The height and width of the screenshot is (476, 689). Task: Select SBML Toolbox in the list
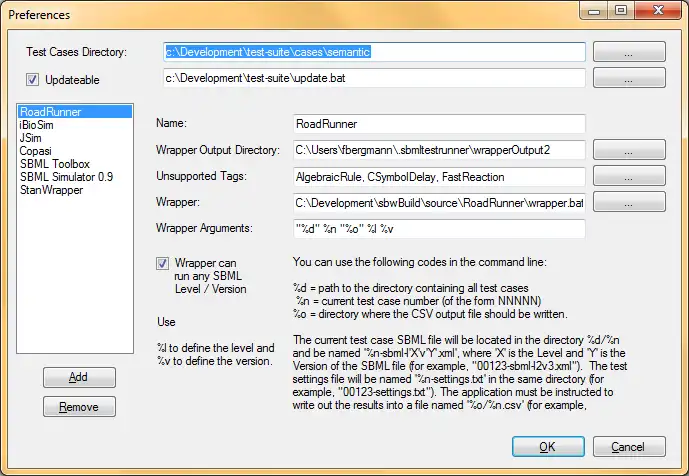tap(75, 164)
